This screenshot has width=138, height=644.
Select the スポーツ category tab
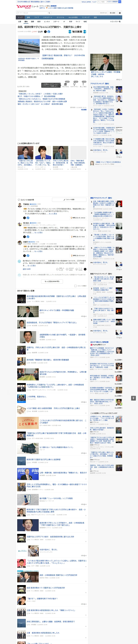[x=56, y=21]
